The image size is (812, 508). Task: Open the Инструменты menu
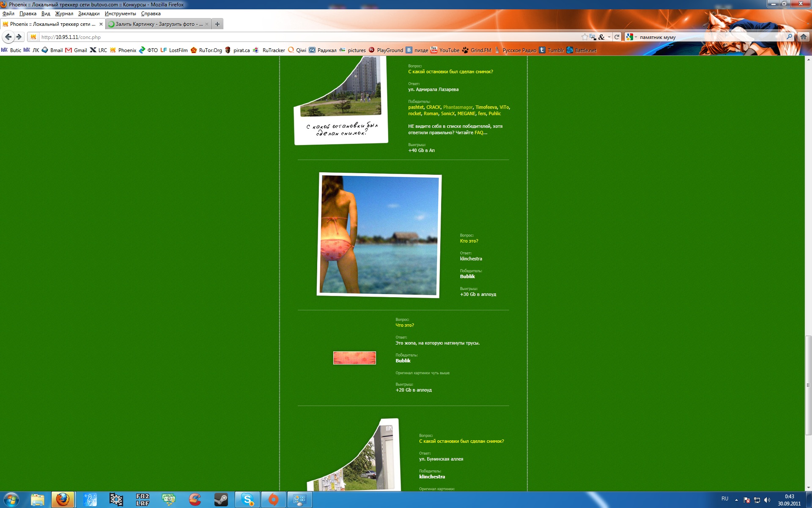coord(120,14)
